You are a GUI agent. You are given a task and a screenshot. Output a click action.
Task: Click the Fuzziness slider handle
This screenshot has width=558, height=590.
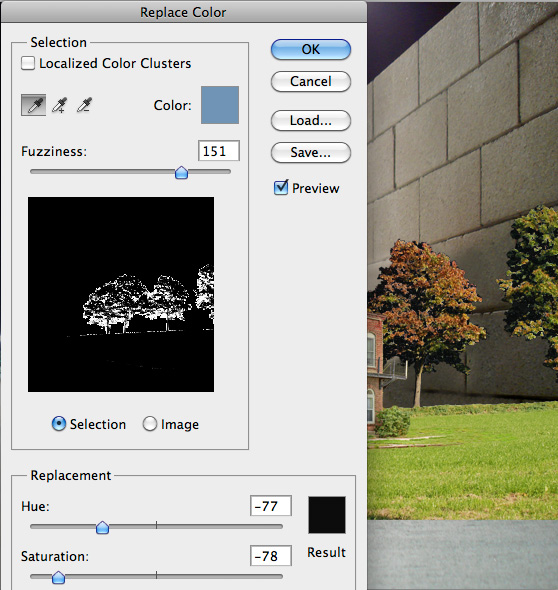(181, 173)
